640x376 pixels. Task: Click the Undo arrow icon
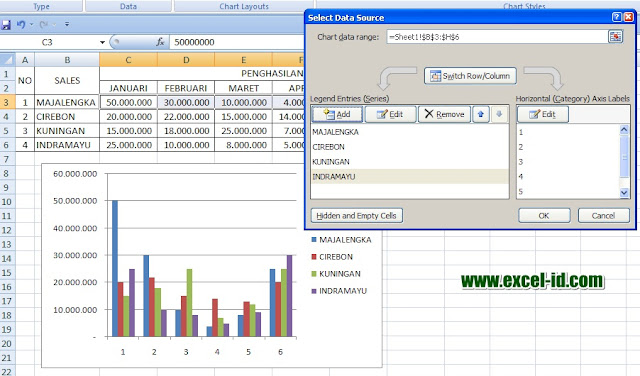point(20,24)
